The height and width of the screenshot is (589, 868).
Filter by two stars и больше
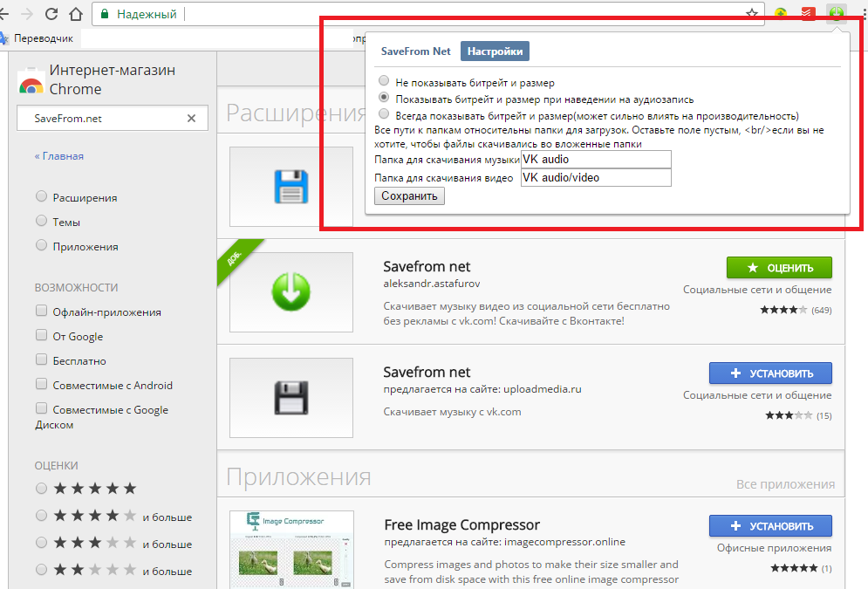(x=41, y=569)
